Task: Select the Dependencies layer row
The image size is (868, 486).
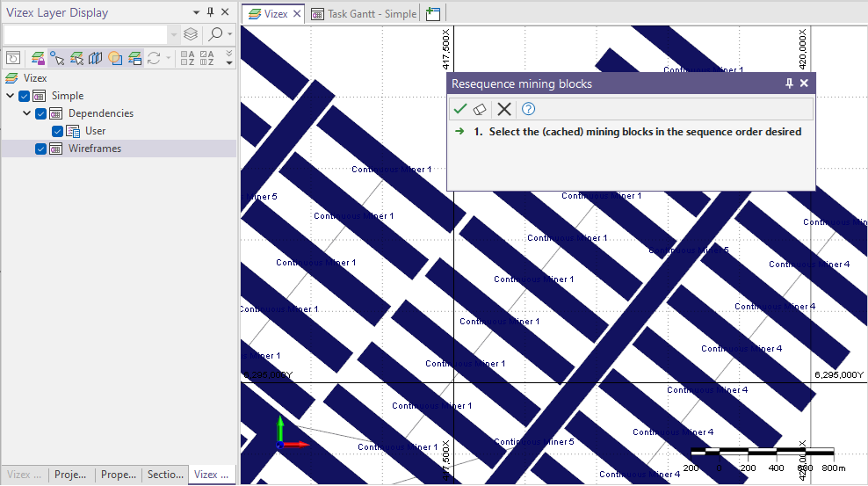Action: (x=101, y=113)
